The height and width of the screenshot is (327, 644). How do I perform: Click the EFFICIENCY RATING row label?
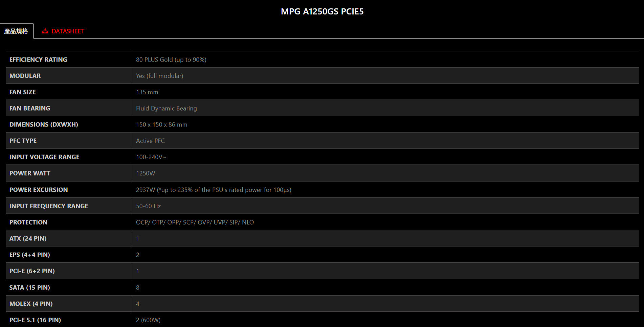38,60
